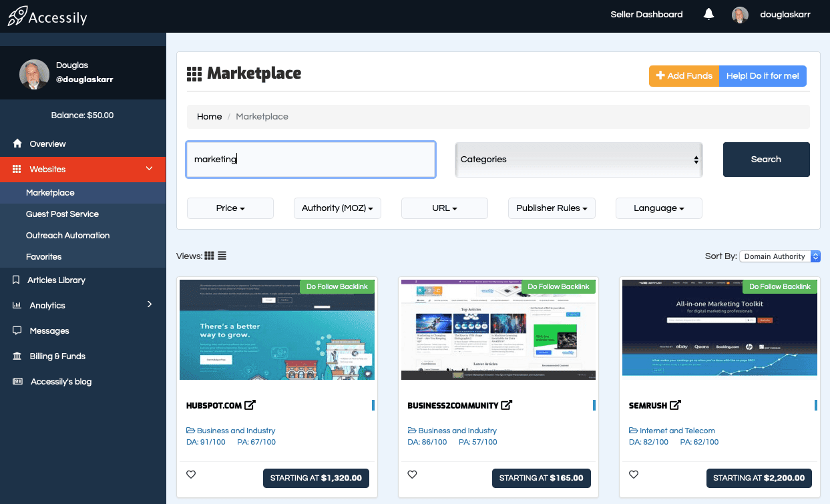Image resolution: width=830 pixels, height=504 pixels.
Task: Switch to grid view icon
Action: point(209,256)
